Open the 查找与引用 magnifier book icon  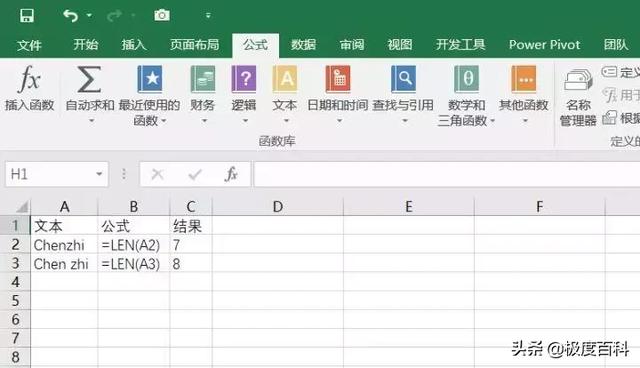point(403,79)
